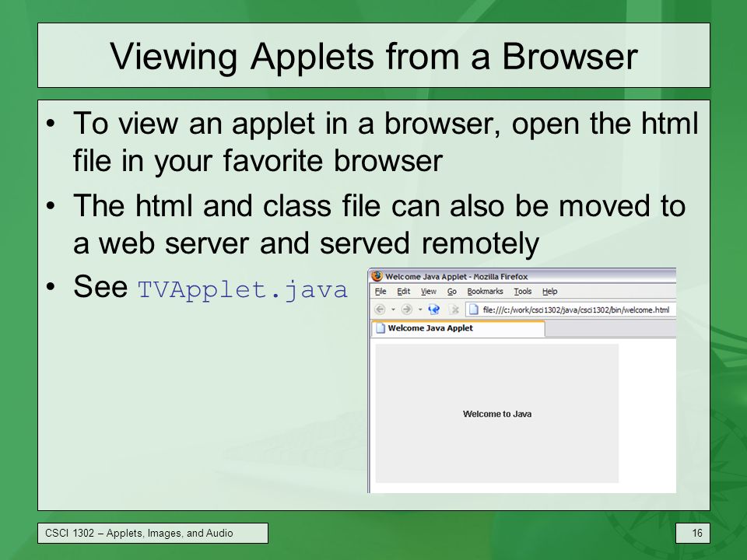
Task: Open the forward history dropdown arrow
Action: (420, 310)
